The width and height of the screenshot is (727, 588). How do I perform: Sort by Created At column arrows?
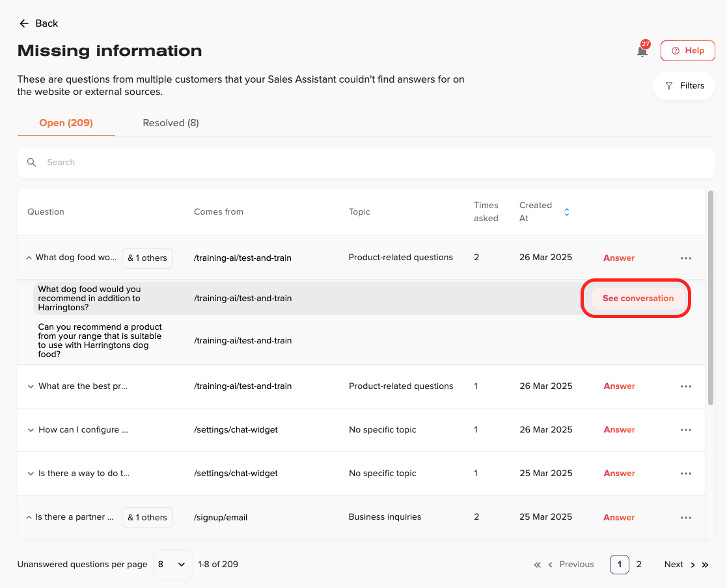pyautogui.click(x=567, y=212)
